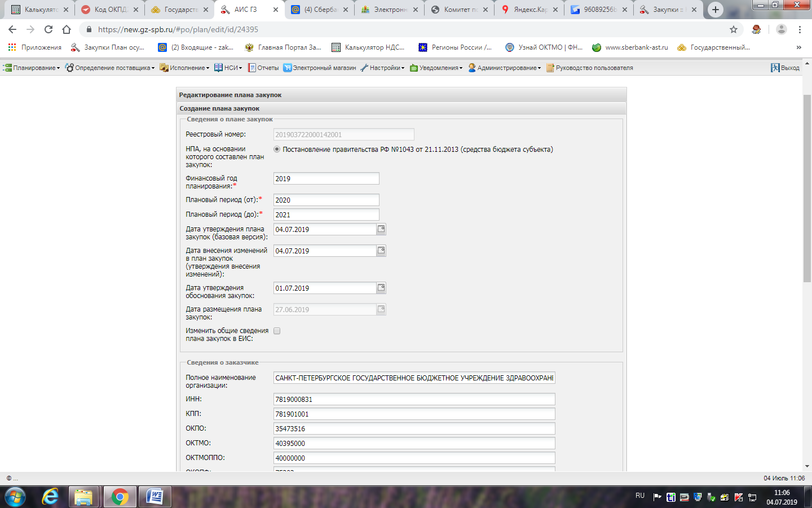Open Руководство пользователя
Image resolution: width=812 pixels, height=508 pixels.
point(590,68)
